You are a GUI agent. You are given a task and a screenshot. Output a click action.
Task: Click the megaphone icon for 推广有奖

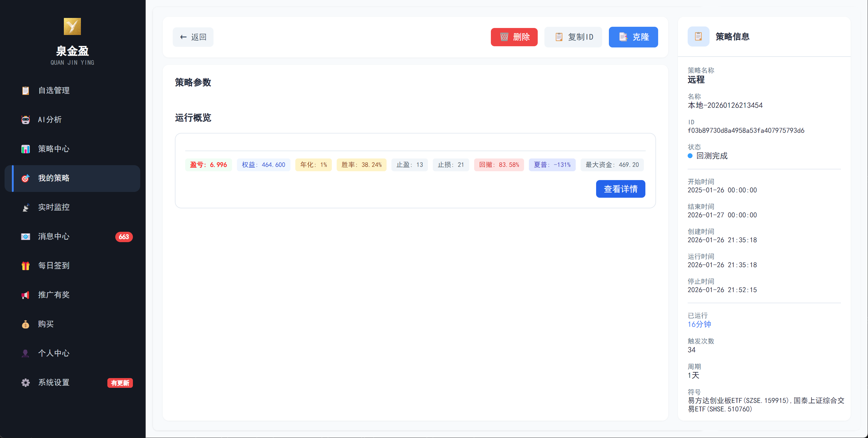tap(26, 295)
